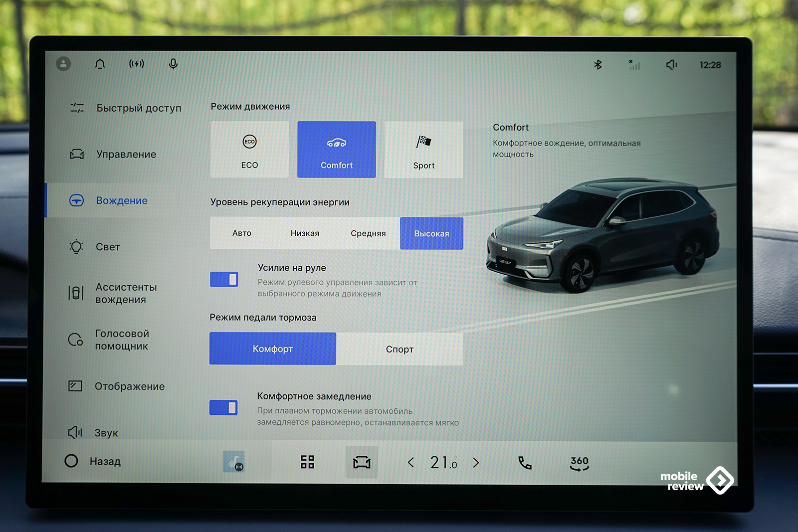Select ECO driving mode
This screenshot has width=798, height=532.
(x=249, y=150)
